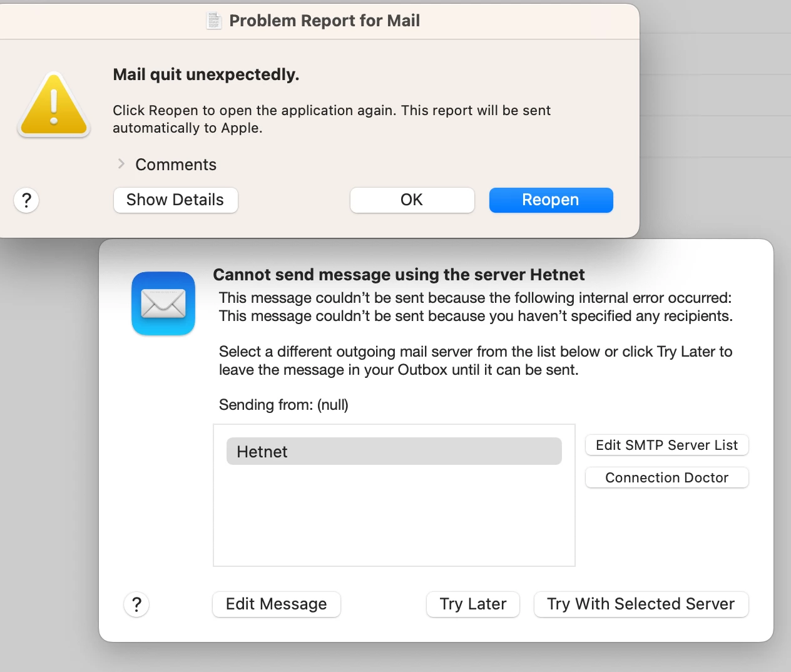Click the document icon in Problem Report title
The image size is (791, 672).
214,21
